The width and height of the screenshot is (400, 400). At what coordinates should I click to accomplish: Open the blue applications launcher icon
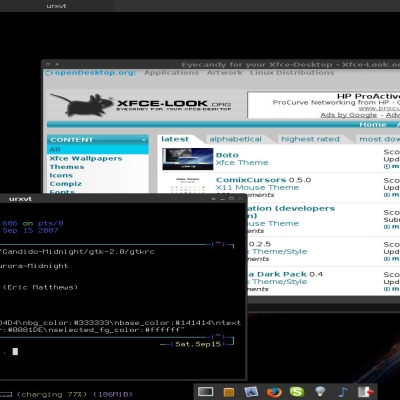252,392
